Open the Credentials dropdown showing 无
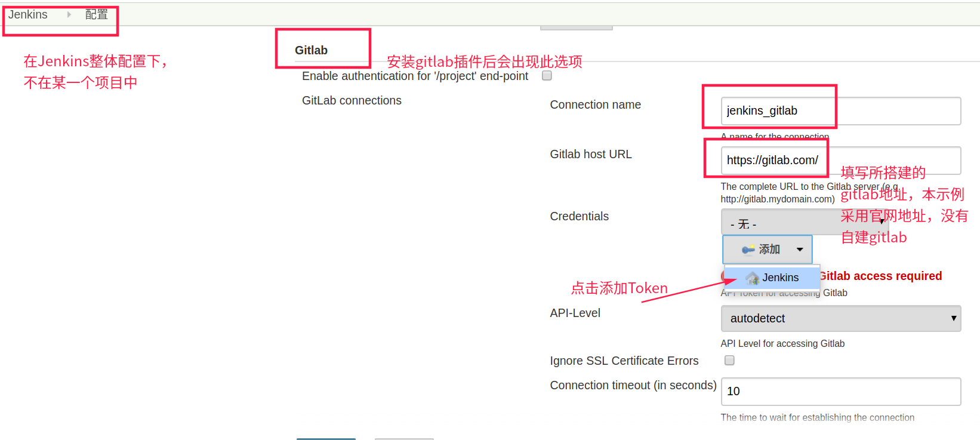Image resolution: width=980 pixels, height=440 pixels. [805, 222]
